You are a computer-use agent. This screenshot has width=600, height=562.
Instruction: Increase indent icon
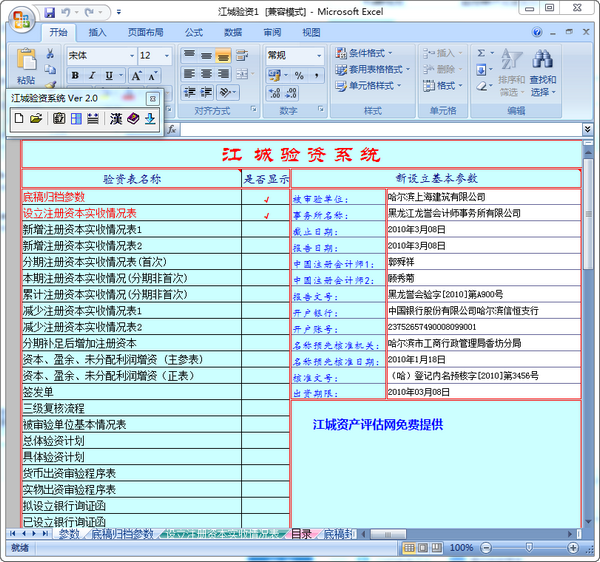click(x=206, y=92)
